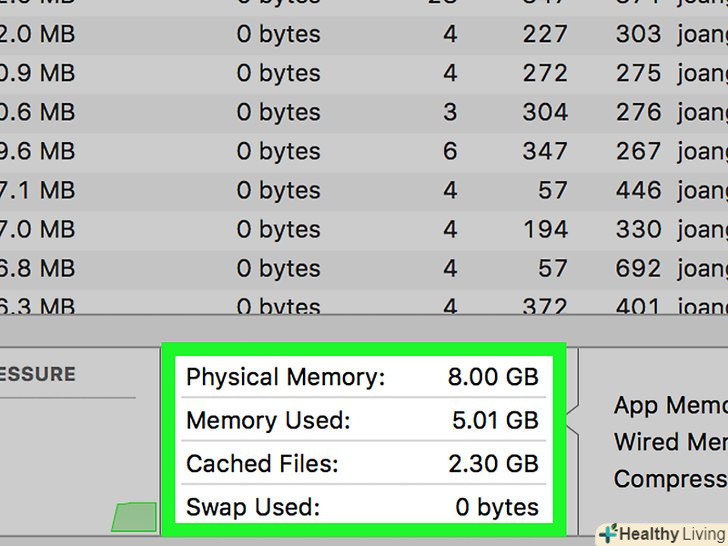Click the Compressed memory label
Image resolution: width=728 pixels, height=546 pixels.
coord(670,478)
